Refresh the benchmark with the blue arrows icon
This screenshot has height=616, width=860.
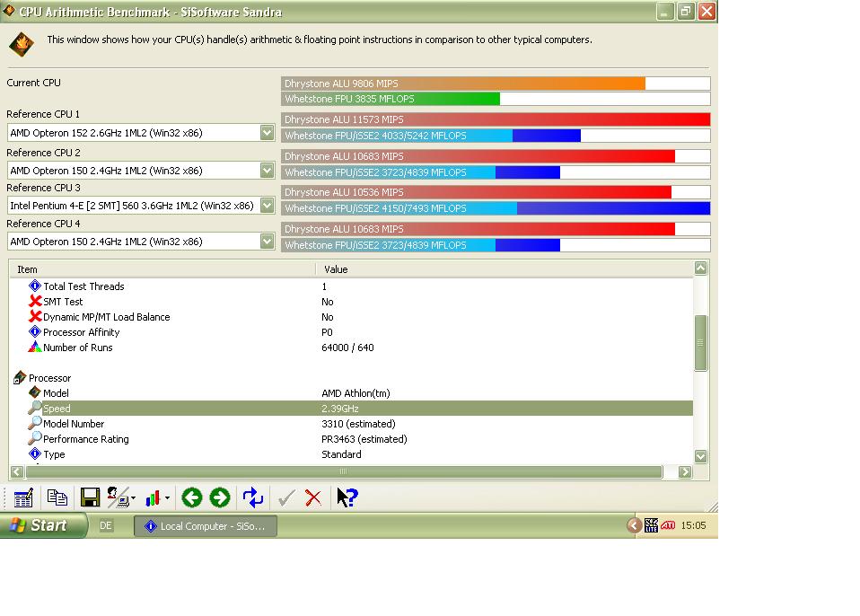pyautogui.click(x=253, y=497)
